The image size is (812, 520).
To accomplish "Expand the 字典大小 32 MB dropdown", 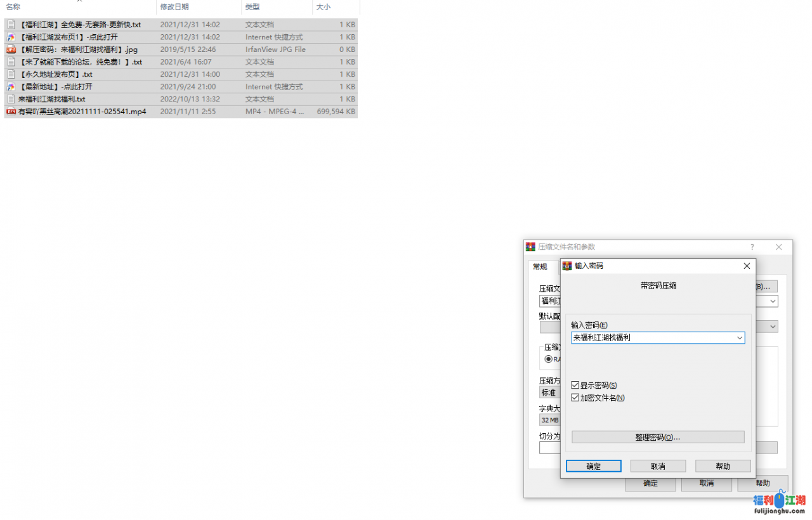I will [549, 420].
